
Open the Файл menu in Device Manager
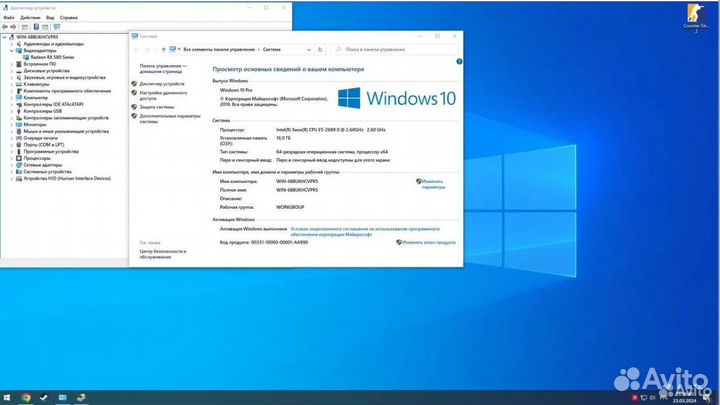click(x=9, y=18)
